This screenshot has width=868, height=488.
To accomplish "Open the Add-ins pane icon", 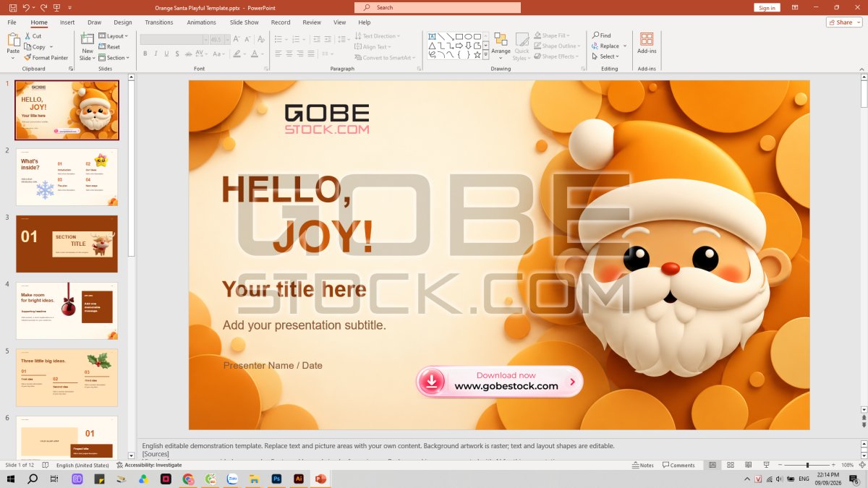I will click(647, 39).
